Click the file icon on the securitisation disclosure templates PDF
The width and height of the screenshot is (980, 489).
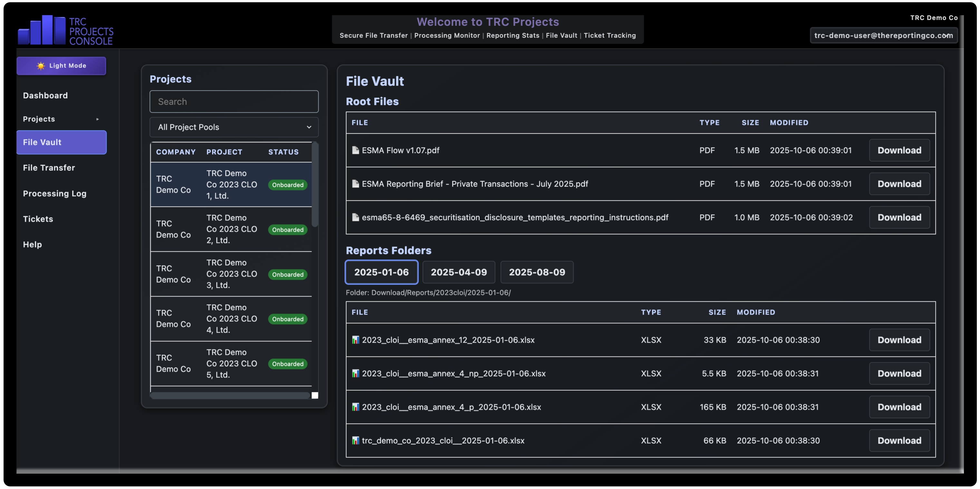click(x=355, y=217)
